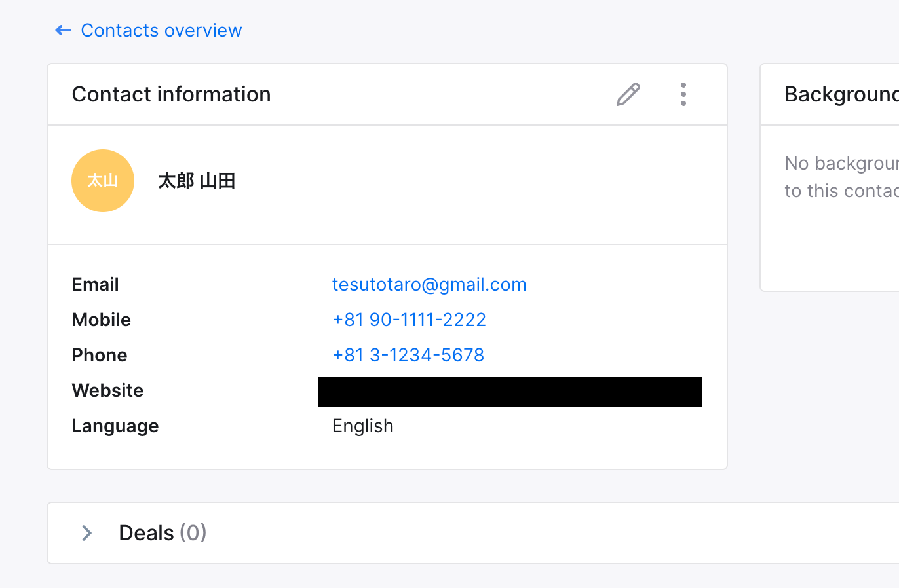Click the Contact information heading

171,94
